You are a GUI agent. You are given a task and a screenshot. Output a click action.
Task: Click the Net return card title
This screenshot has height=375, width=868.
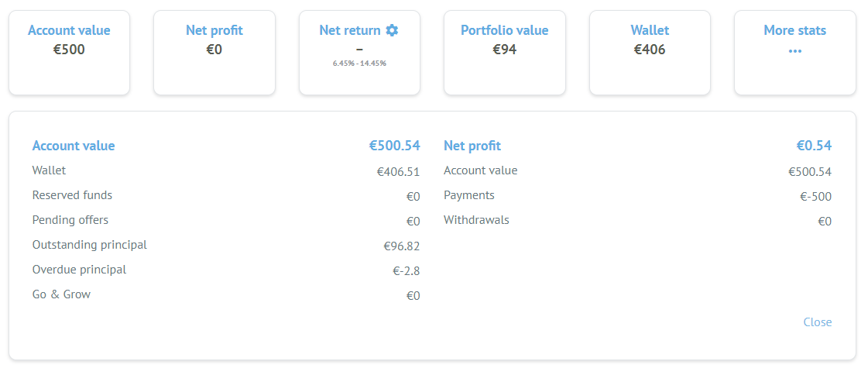350,30
